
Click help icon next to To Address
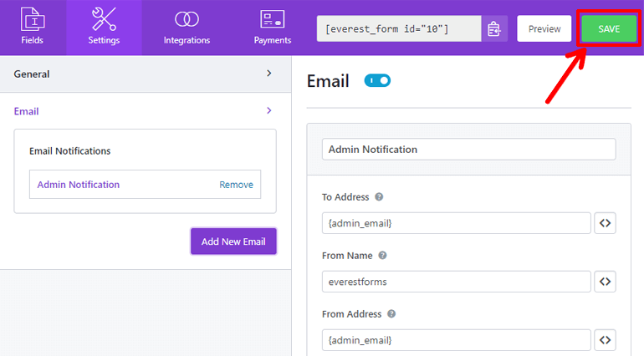coord(379,197)
